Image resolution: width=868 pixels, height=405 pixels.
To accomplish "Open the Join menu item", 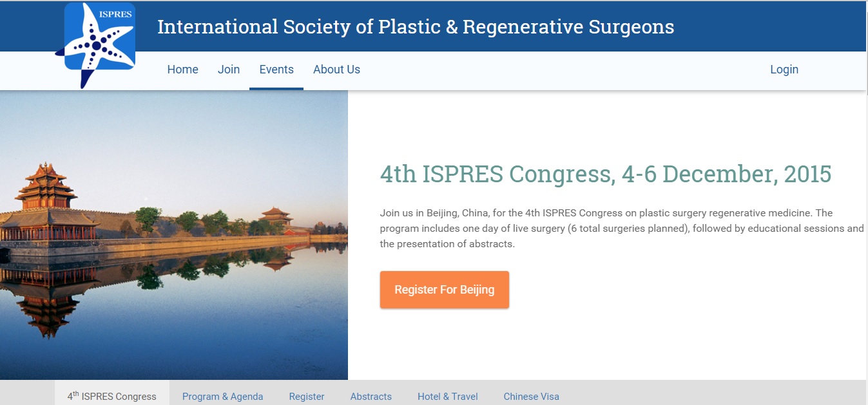I will pyautogui.click(x=229, y=70).
